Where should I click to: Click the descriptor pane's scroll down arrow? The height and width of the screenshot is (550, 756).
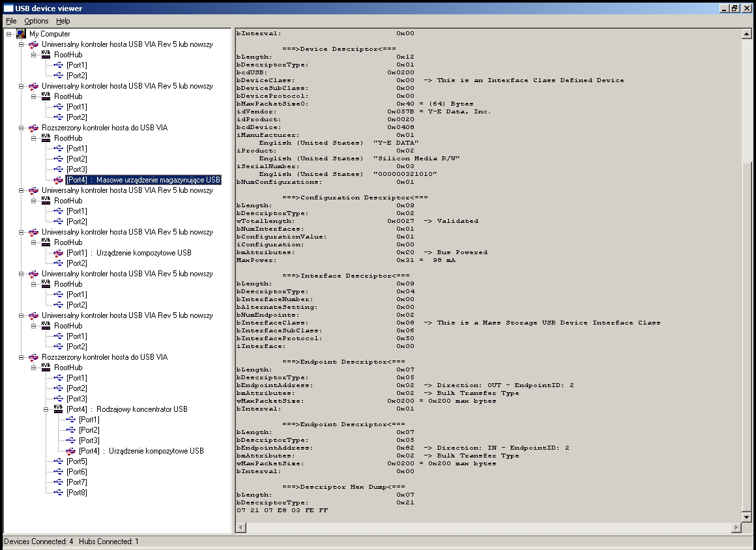pos(746,517)
